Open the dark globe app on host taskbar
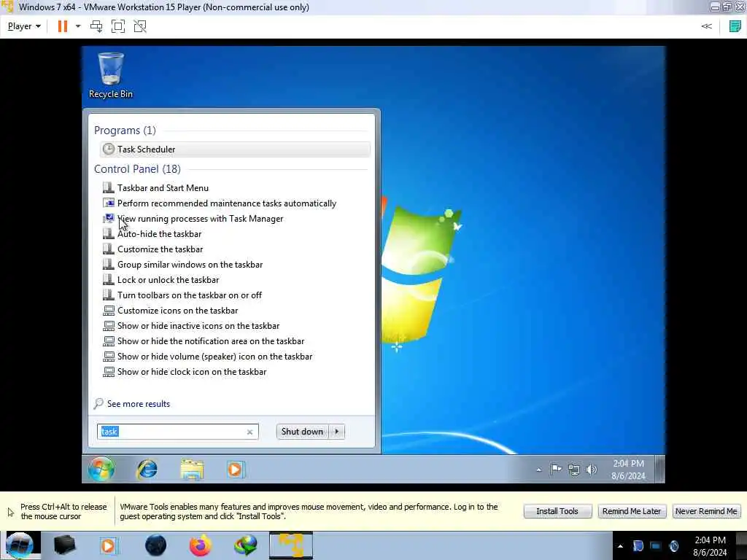This screenshot has width=747, height=560. (156, 545)
